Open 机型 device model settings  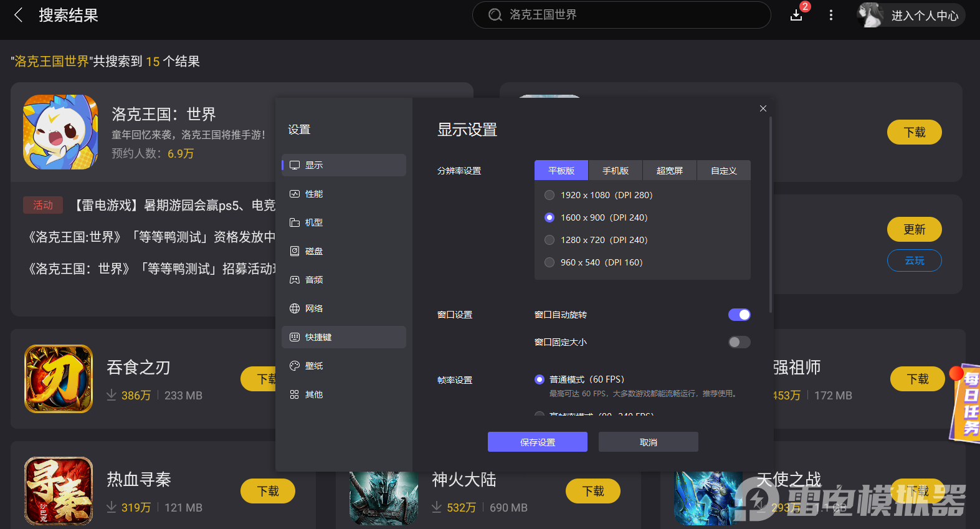(344, 222)
